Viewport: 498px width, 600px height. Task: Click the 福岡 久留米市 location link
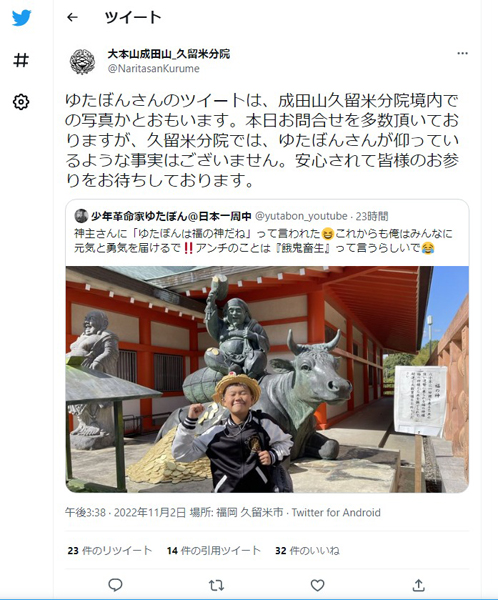(x=250, y=512)
